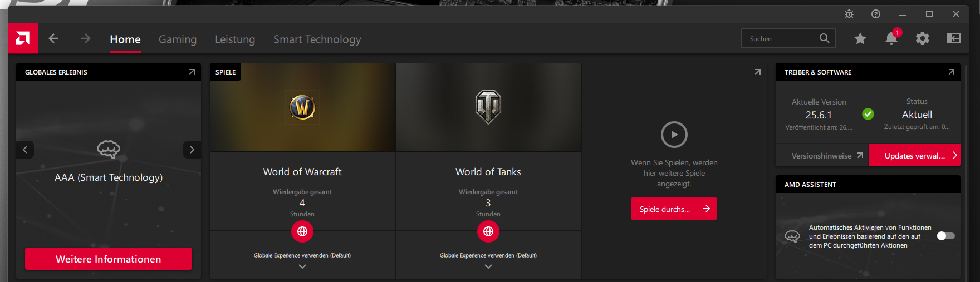
Task: Expand the Spiele section arrow
Action: pos(758,72)
